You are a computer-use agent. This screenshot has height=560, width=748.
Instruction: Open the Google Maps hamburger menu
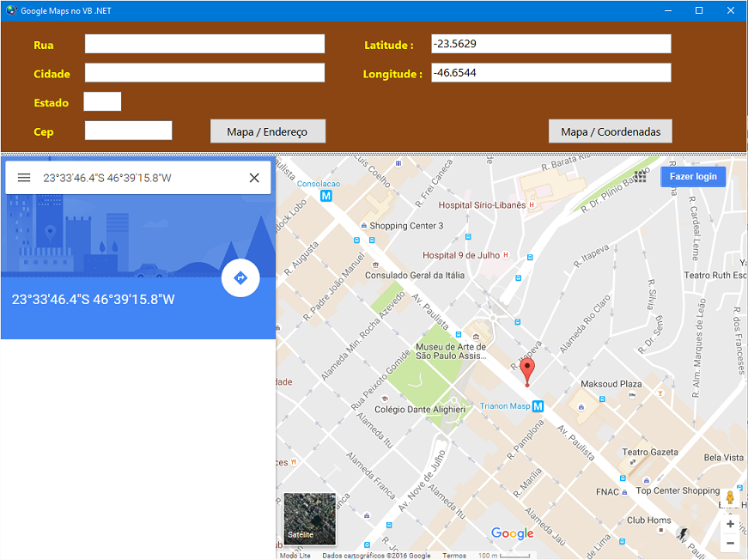[24, 178]
